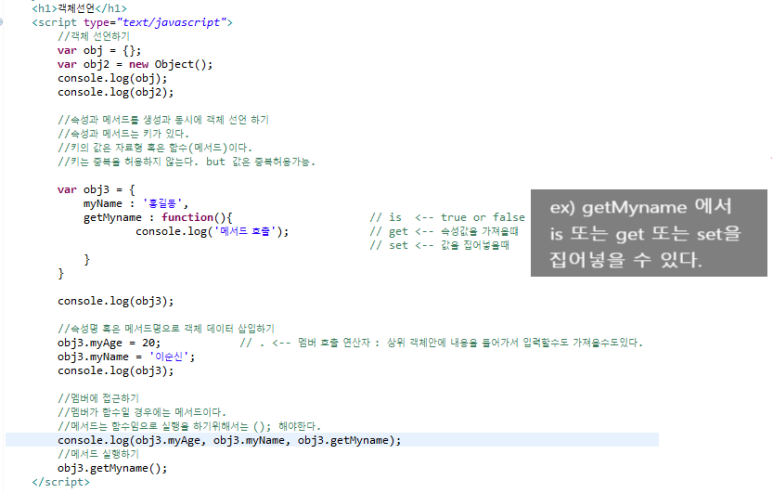Click the <h1>객체선언</h1> heading line
The width and height of the screenshot is (773, 493).
(79, 8)
